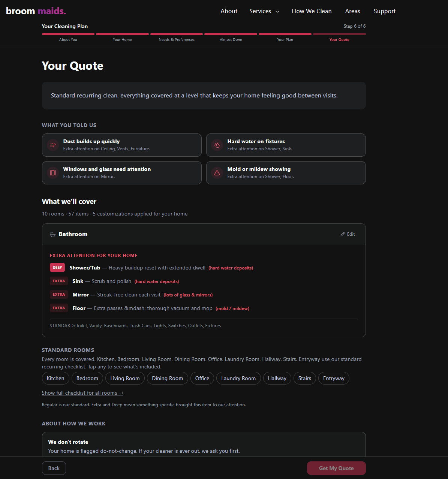The height and width of the screenshot is (479, 448).
Task: Jump to the Needs & Preferences step
Action: pos(177,40)
